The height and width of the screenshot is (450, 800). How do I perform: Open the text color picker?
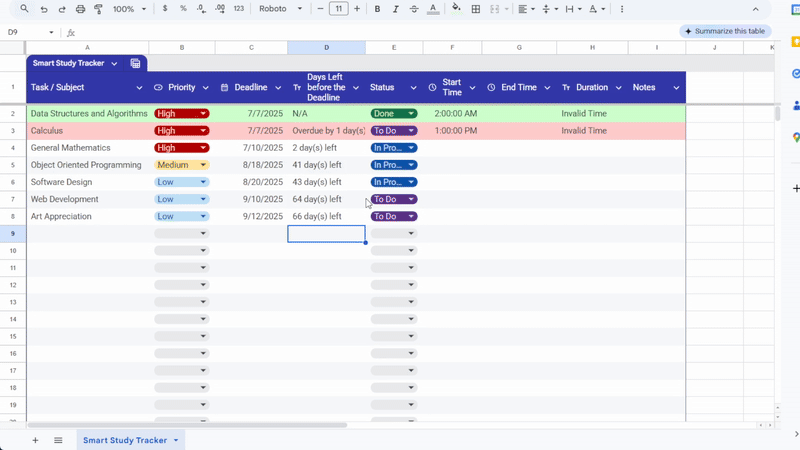(x=433, y=9)
